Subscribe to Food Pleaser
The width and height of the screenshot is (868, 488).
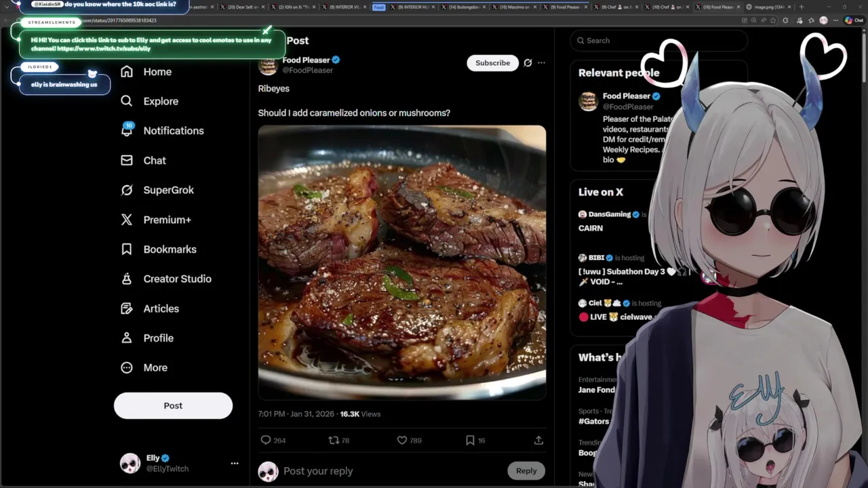pyautogui.click(x=492, y=63)
